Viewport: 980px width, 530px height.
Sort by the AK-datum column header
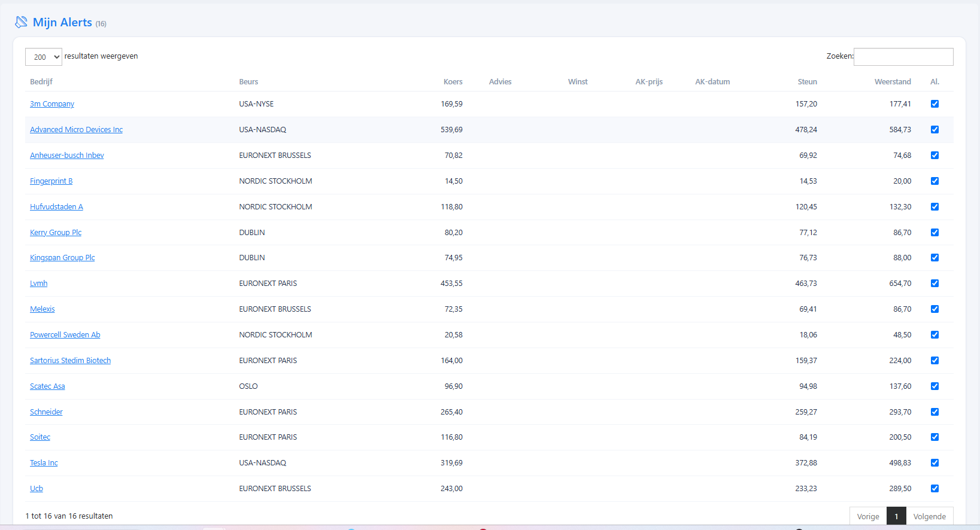pyautogui.click(x=712, y=82)
